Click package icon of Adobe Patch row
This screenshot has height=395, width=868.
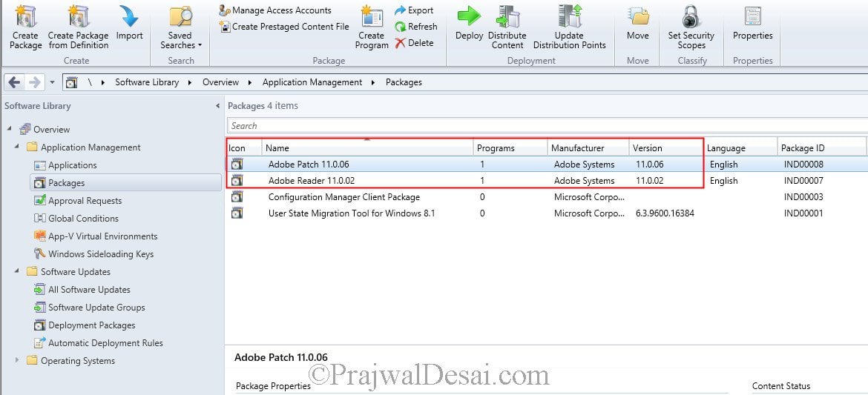pos(237,165)
